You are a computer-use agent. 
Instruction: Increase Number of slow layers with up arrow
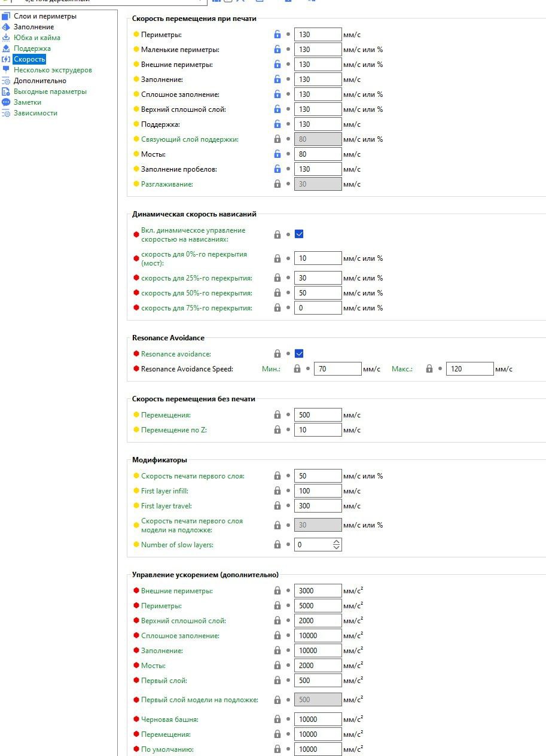coord(337,542)
